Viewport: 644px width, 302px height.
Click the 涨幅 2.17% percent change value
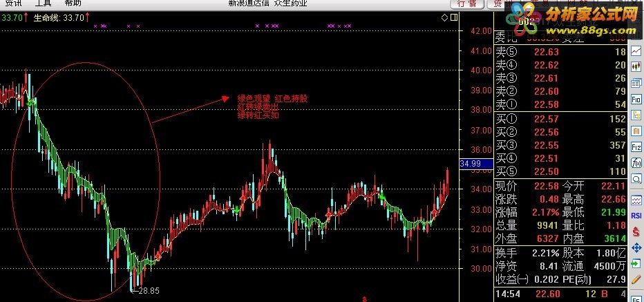547,213
